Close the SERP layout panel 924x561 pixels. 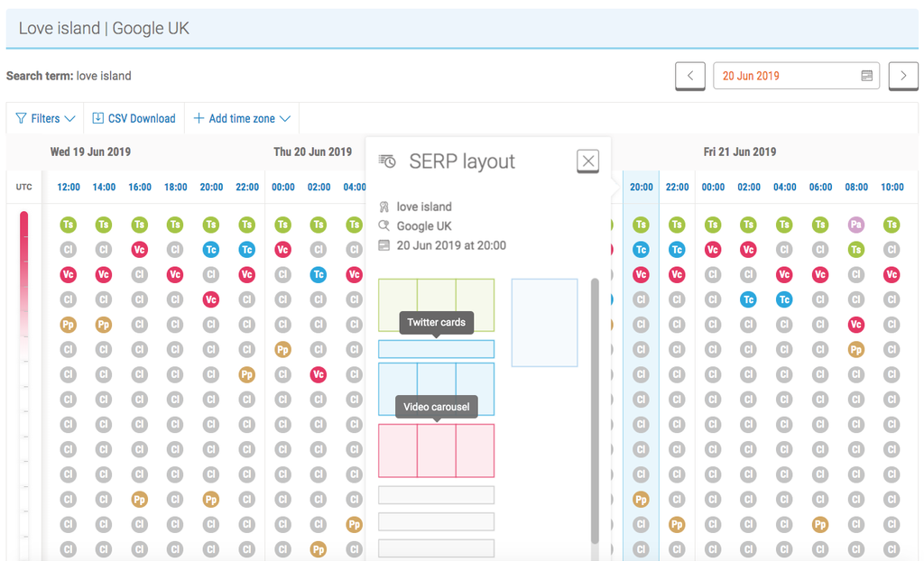pyautogui.click(x=587, y=161)
